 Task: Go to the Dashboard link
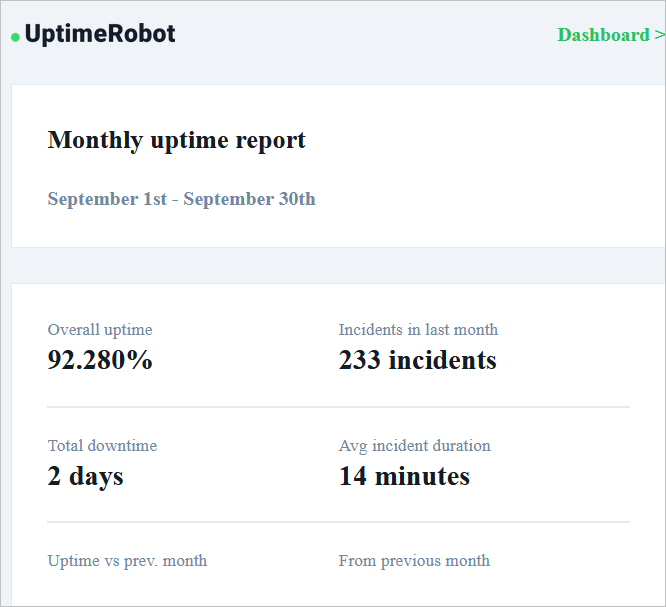tap(603, 35)
